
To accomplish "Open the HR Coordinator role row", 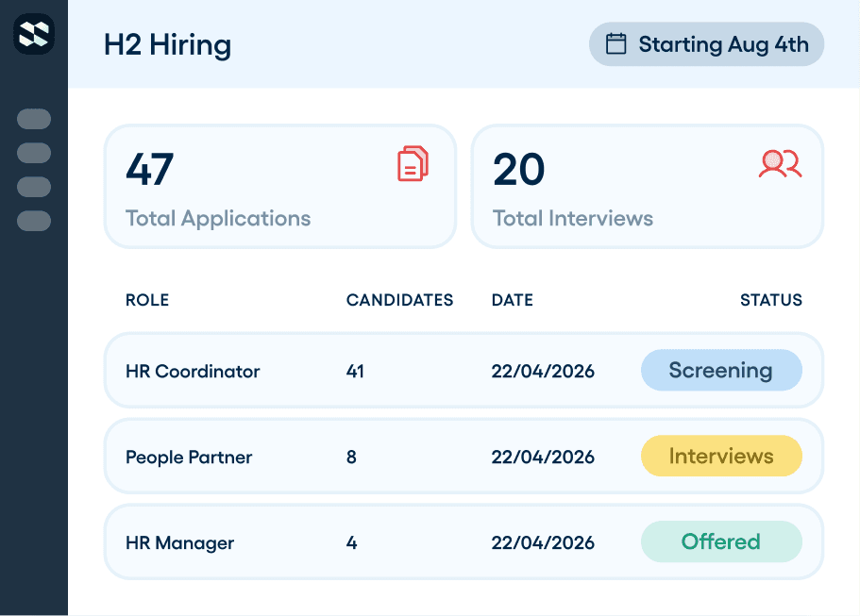I will point(464,371).
